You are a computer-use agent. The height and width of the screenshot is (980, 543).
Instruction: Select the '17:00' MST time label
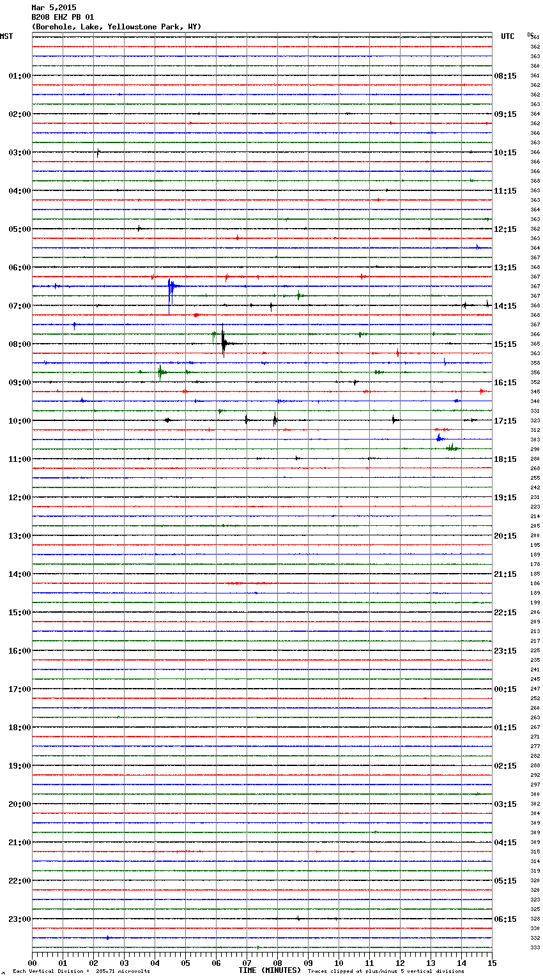(x=20, y=689)
